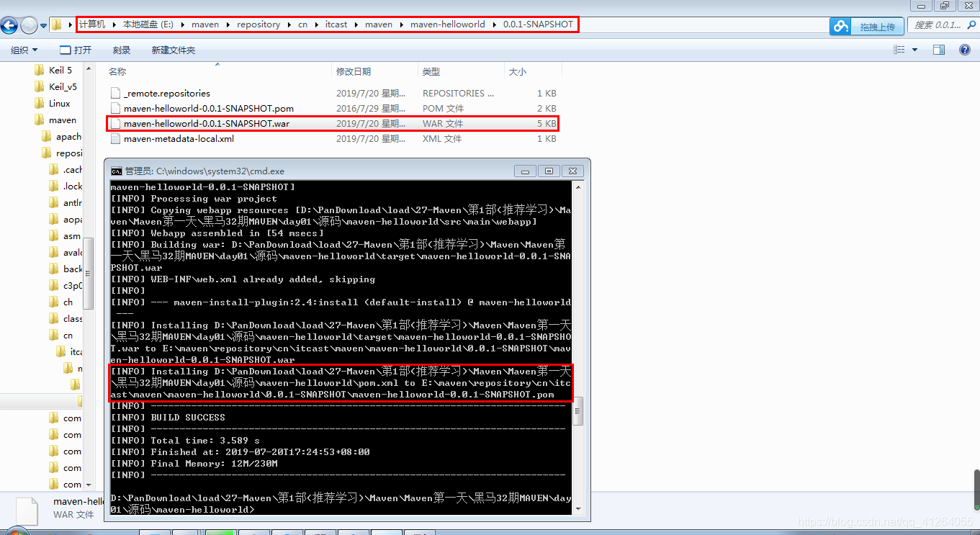Expand the arrow after 计算机 breadcrumb

[x=114, y=24]
